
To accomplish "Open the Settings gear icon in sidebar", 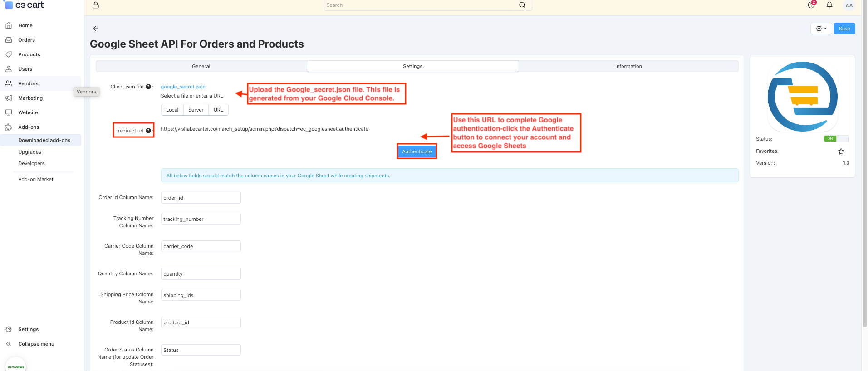I will pyautogui.click(x=9, y=329).
